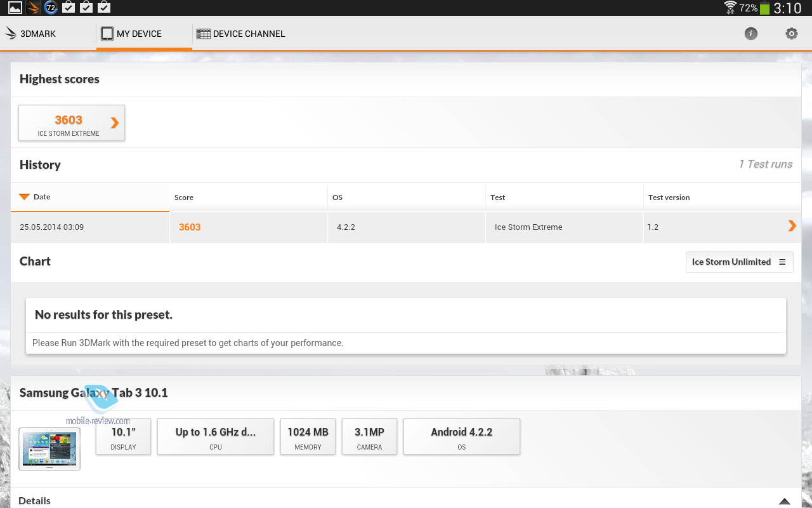Tap the Wi-Fi status icon
The width and height of the screenshot is (812, 508).
[x=730, y=8]
